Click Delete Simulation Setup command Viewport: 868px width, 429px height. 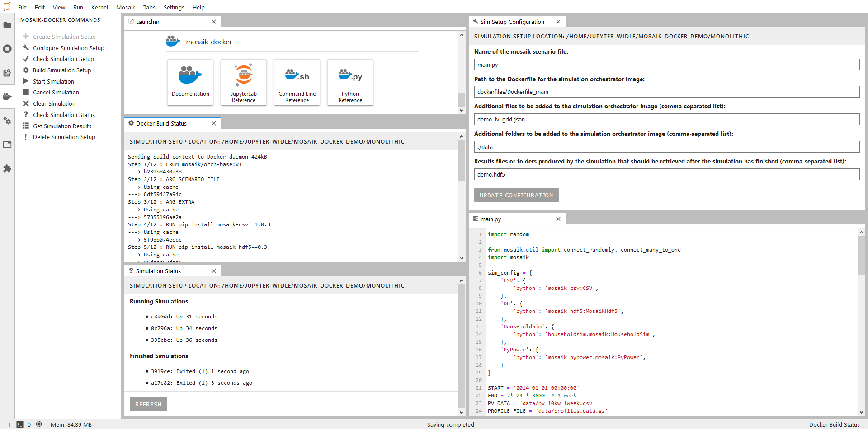pyautogui.click(x=64, y=137)
